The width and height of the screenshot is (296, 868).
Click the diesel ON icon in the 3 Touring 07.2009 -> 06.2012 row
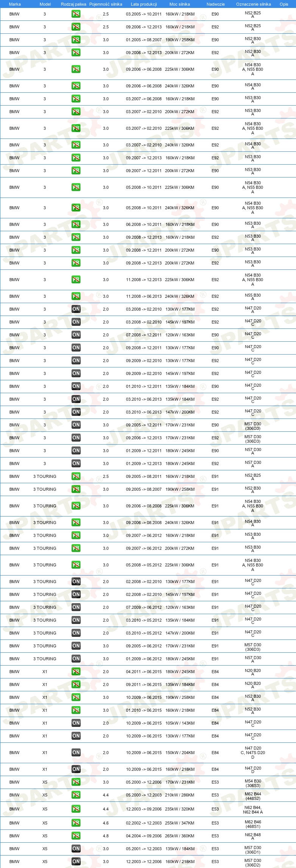[76, 607]
